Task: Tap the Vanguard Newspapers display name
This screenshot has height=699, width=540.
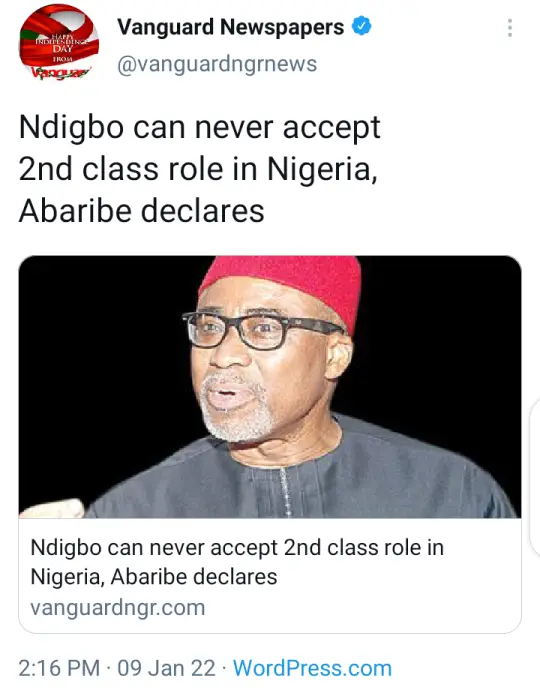Action: click(231, 27)
